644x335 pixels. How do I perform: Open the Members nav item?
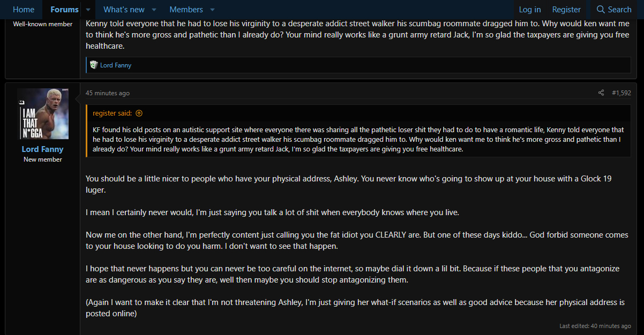click(x=186, y=10)
